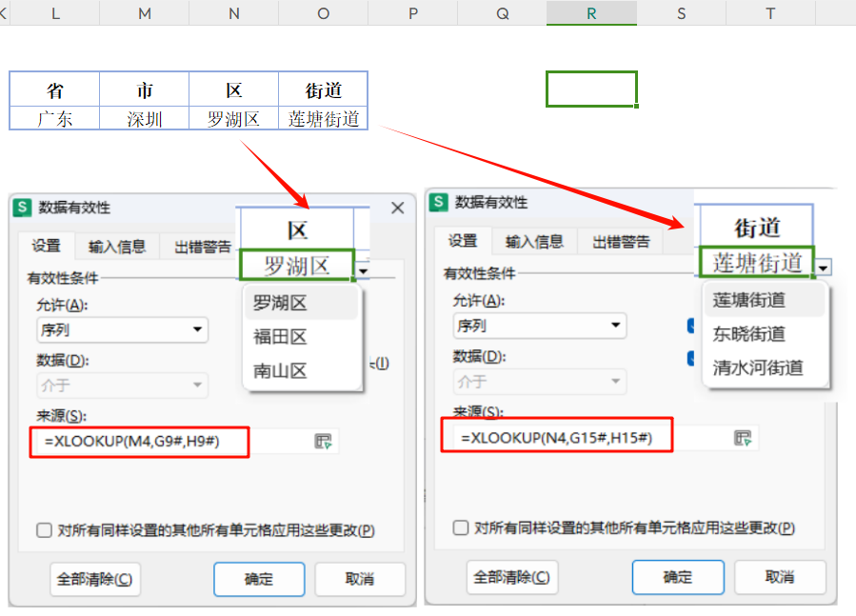Image resolution: width=856 pixels, height=616 pixels.
Task: Click the range selector icon in left dialog source field
Action: (323, 441)
